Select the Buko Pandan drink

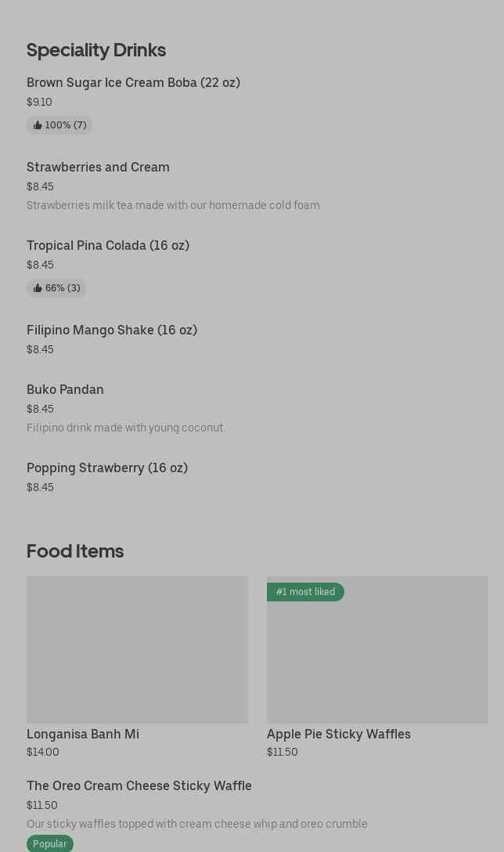[65, 389]
